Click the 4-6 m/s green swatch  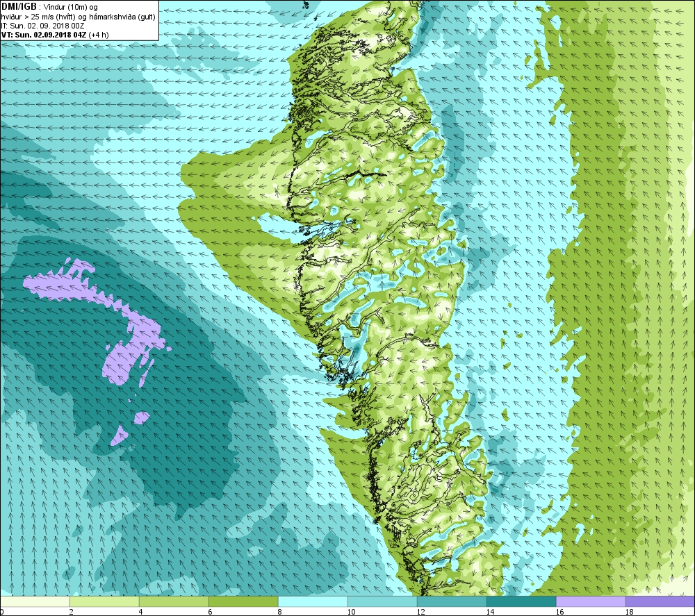click(174, 601)
